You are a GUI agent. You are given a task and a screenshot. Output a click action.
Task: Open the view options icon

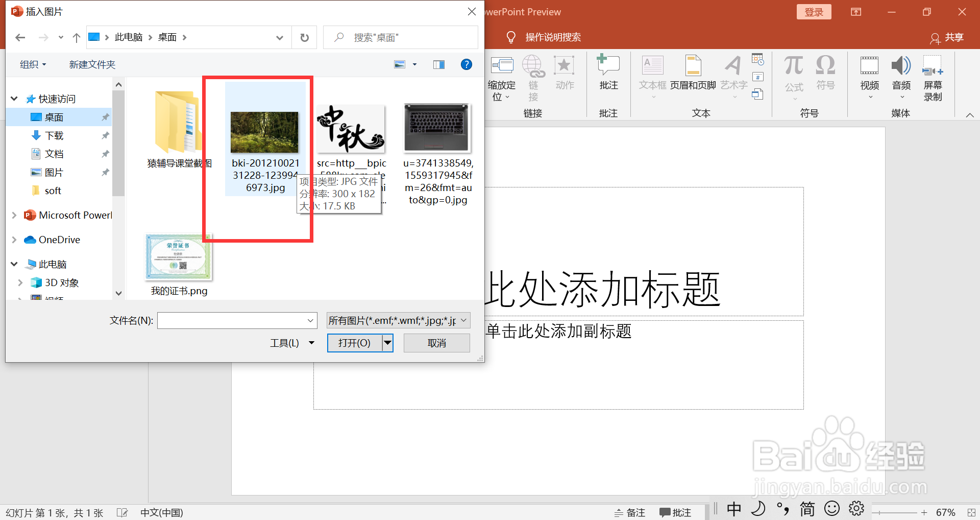pyautogui.click(x=400, y=64)
